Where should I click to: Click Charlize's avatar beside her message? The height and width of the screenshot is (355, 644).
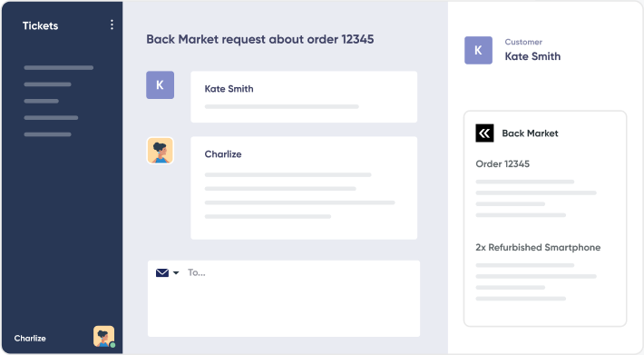pos(161,151)
